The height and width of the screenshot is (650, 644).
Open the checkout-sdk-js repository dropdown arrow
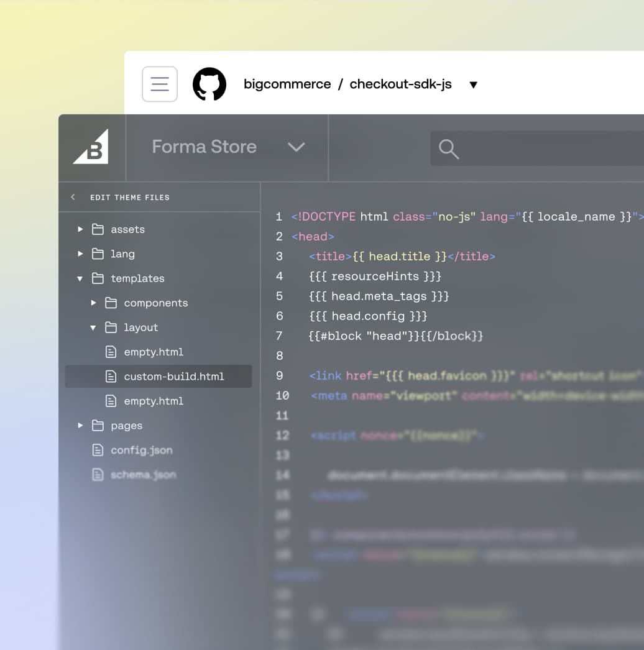point(473,85)
